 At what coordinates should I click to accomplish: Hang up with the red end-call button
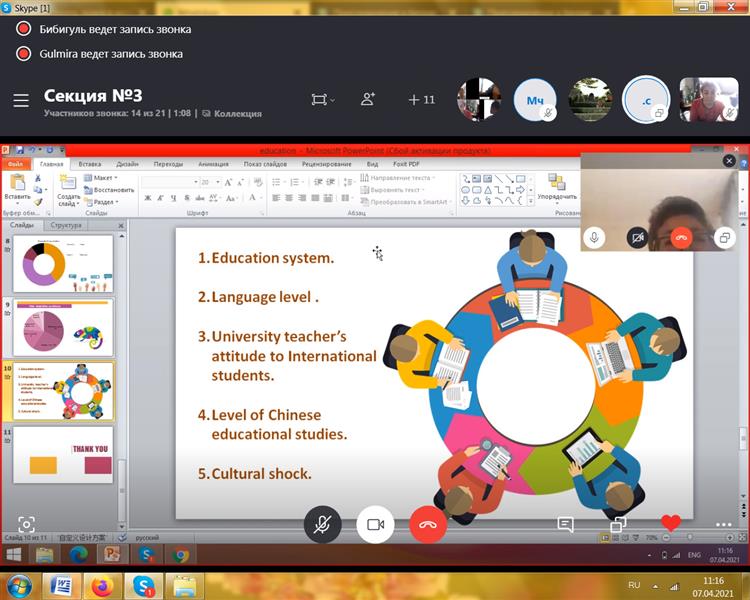(x=428, y=524)
